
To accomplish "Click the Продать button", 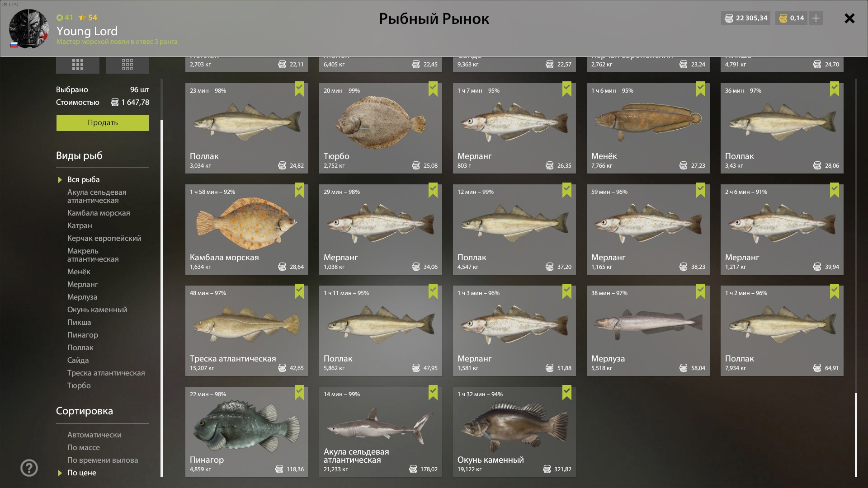I will (103, 123).
